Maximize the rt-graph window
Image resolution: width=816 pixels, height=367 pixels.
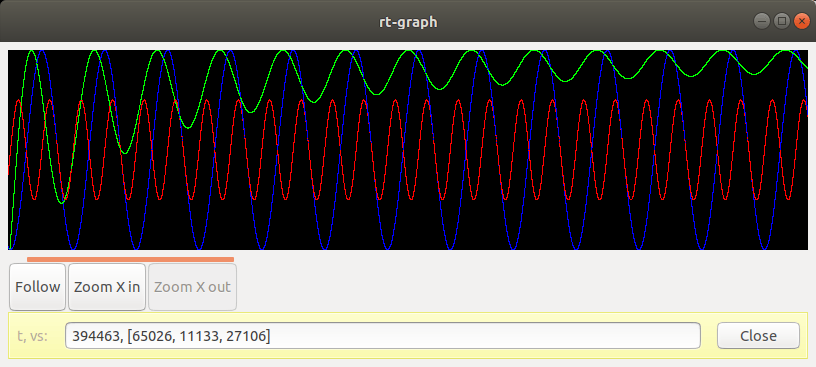(x=782, y=21)
